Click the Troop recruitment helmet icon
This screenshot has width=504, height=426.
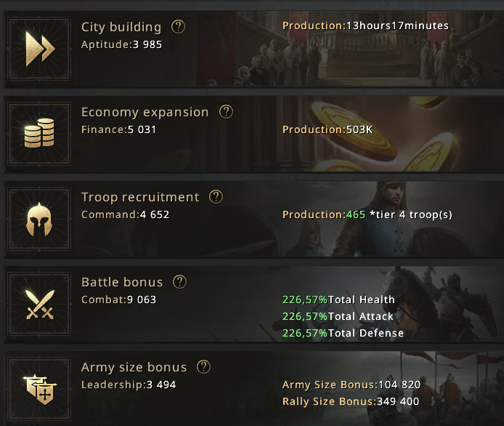39,219
